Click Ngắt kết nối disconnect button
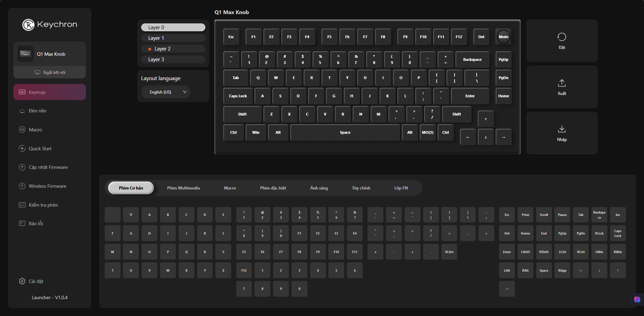Image resolution: width=644 pixels, height=316 pixels. point(50,73)
